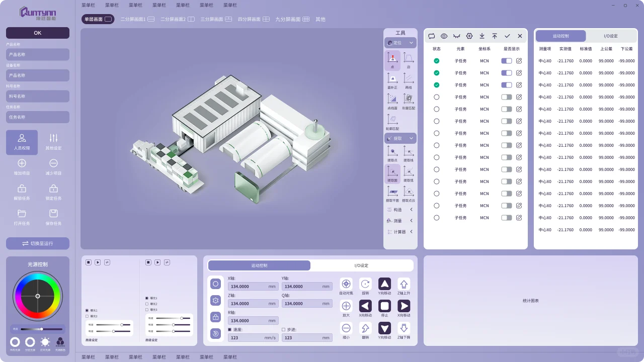Select the 两线 two-line tool

[x=409, y=81]
